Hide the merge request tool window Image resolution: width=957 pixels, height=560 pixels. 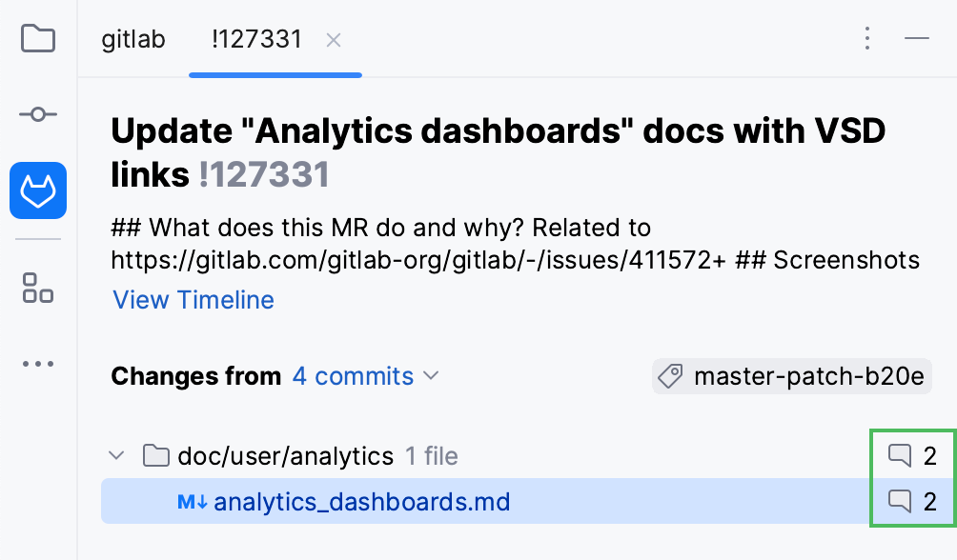coord(917,39)
